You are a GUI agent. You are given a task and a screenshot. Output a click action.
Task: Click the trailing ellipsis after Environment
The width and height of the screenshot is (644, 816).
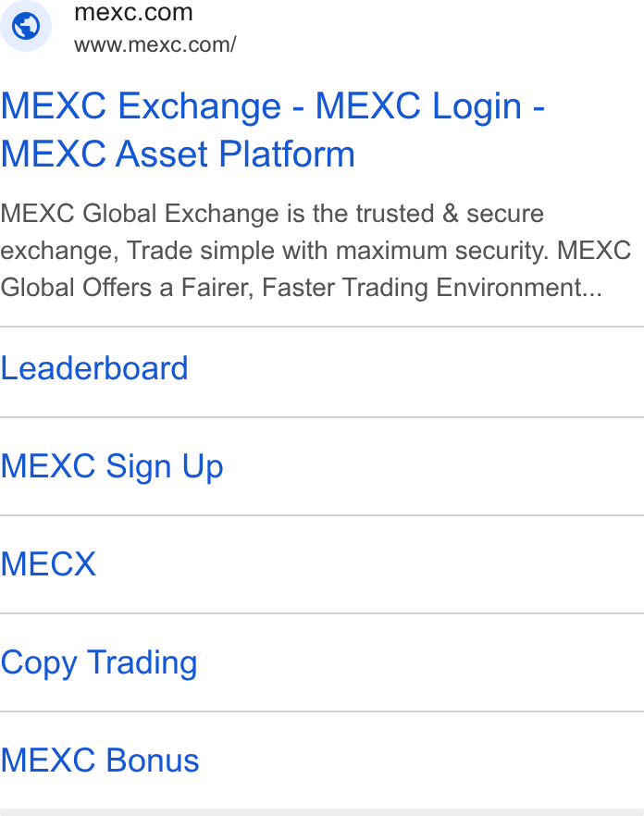(592, 294)
